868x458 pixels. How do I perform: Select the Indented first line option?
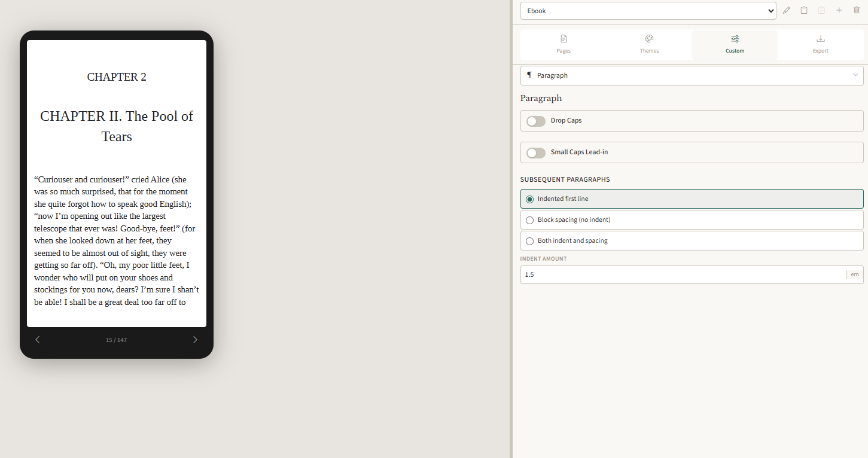(x=692, y=199)
